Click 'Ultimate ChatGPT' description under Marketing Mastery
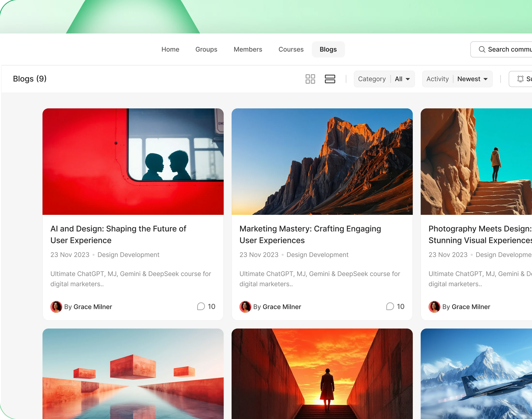532x419 pixels. click(320, 279)
